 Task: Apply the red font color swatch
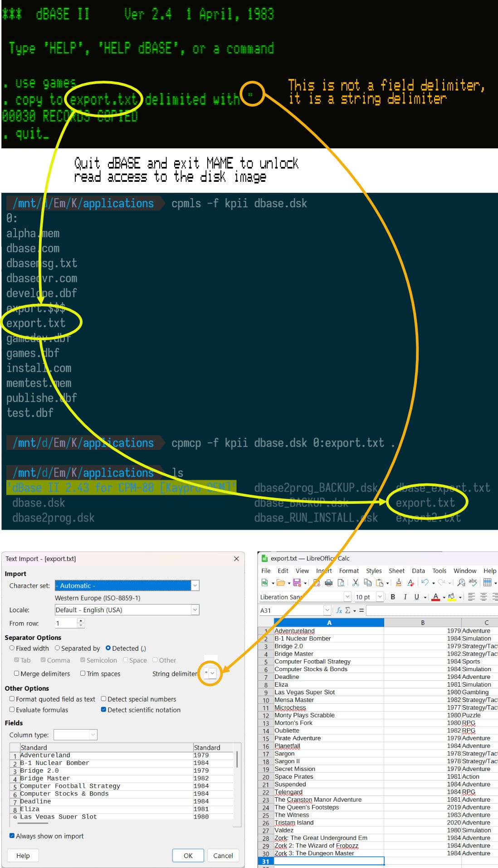tap(435, 597)
